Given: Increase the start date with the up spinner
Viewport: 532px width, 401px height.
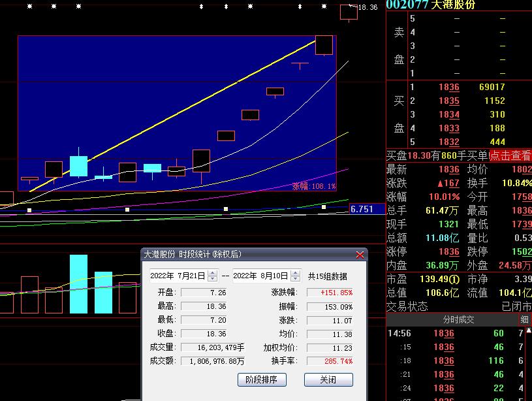Looking at the screenshot, I should 213,273.
